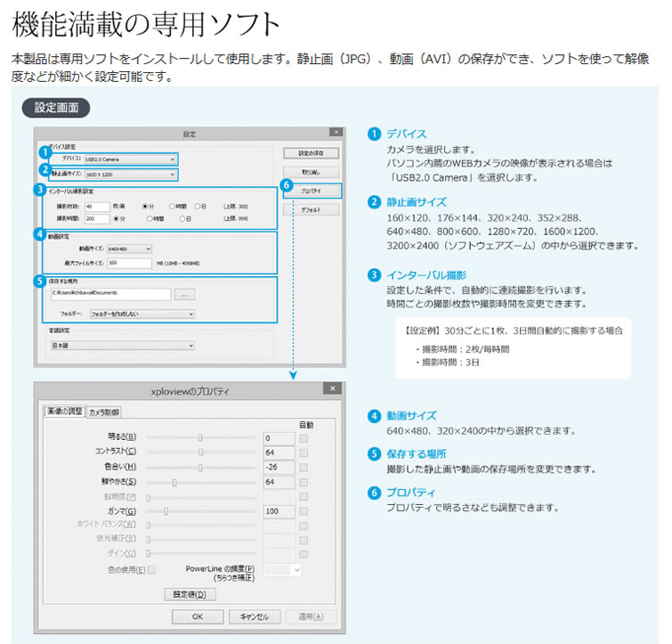672x644 pixels.
Task: Click the プロパティ heading in the description list
Action: point(411,493)
